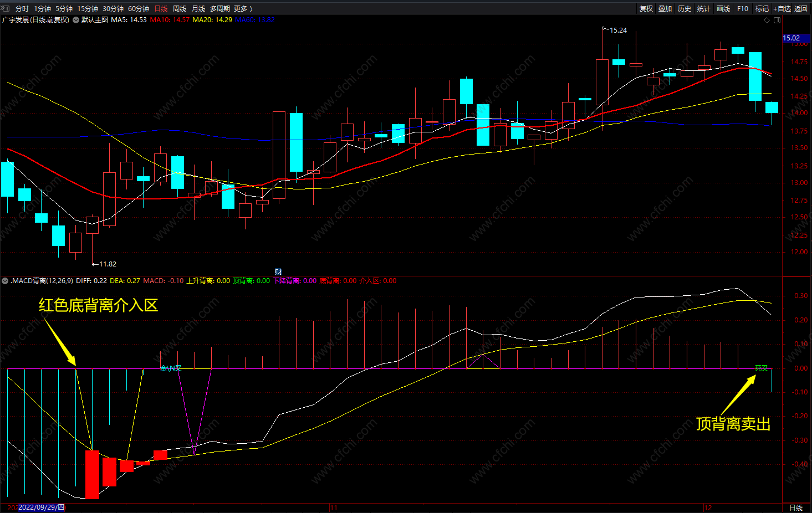Click the 金叉 golden-cross signal label
This screenshot has width=812, height=513.
(171, 368)
